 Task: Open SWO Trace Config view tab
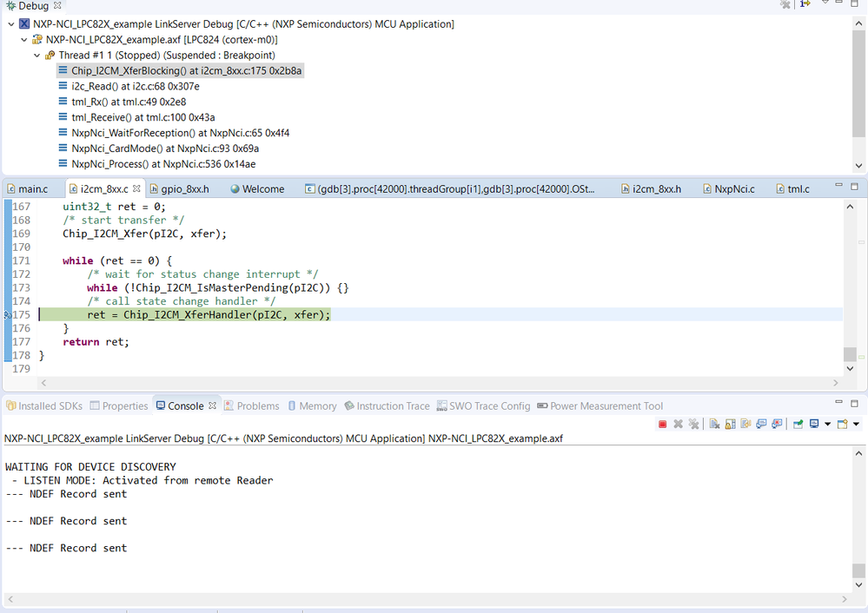(x=483, y=406)
